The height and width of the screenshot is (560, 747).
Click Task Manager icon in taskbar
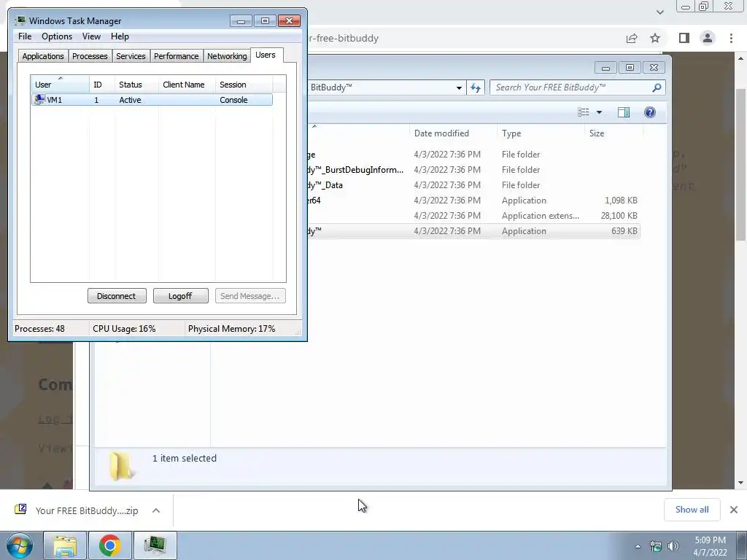coord(155,545)
